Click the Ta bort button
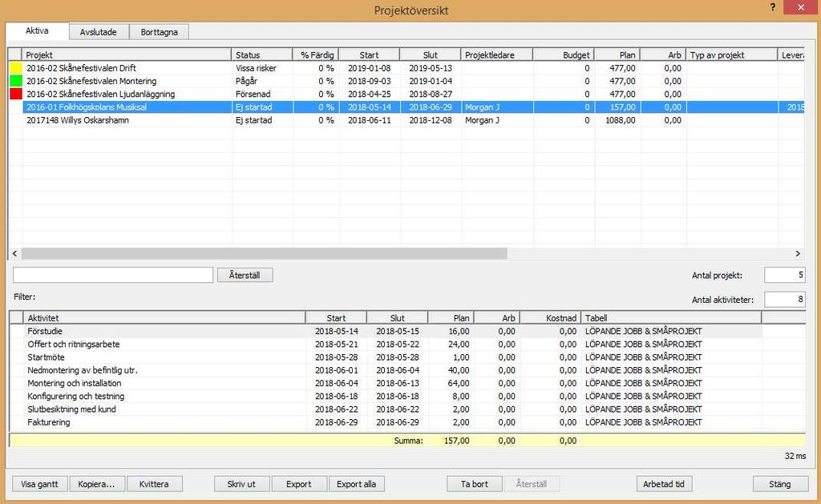This screenshot has height=504, width=821. tap(475, 484)
